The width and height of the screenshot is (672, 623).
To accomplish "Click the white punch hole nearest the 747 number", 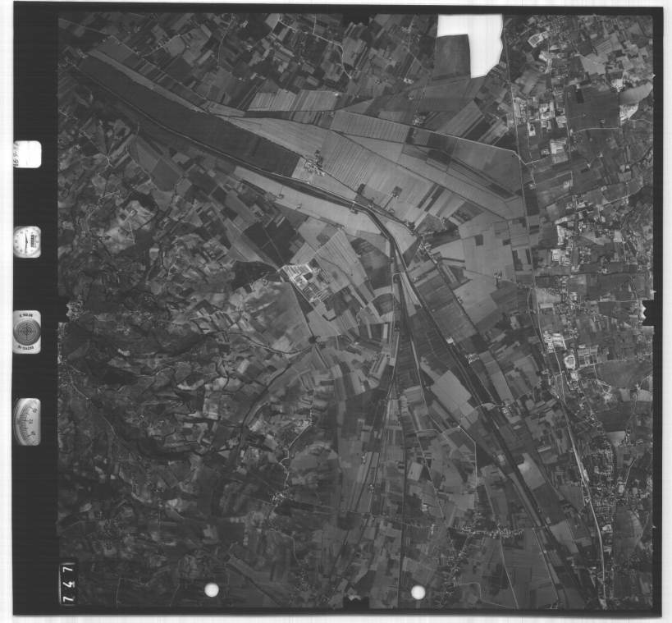I will pyautogui.click(x=212, y=590).
